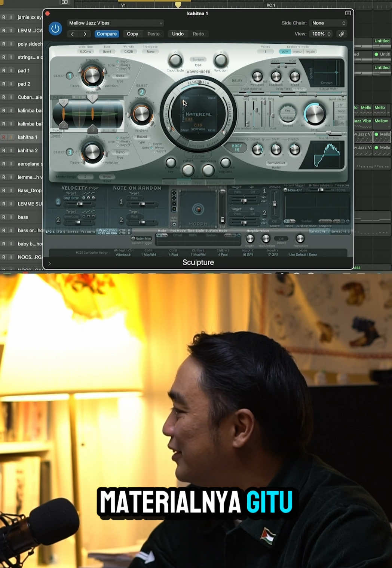Toggle the Sculpture plugin power button

coord(55,28)
